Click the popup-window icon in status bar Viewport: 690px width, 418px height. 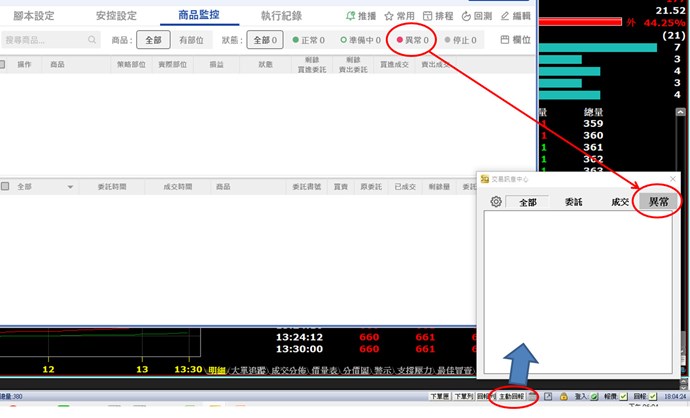(548, 396)
